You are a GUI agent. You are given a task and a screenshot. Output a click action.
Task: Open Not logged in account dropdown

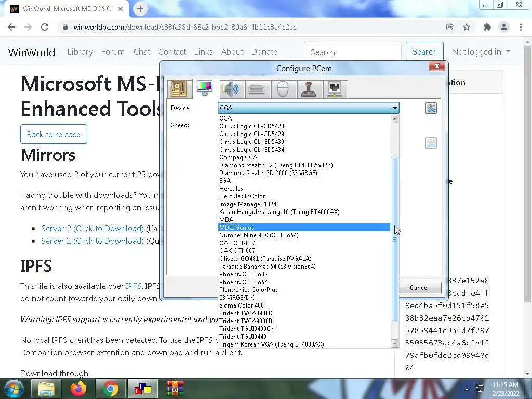coord(481,52)
